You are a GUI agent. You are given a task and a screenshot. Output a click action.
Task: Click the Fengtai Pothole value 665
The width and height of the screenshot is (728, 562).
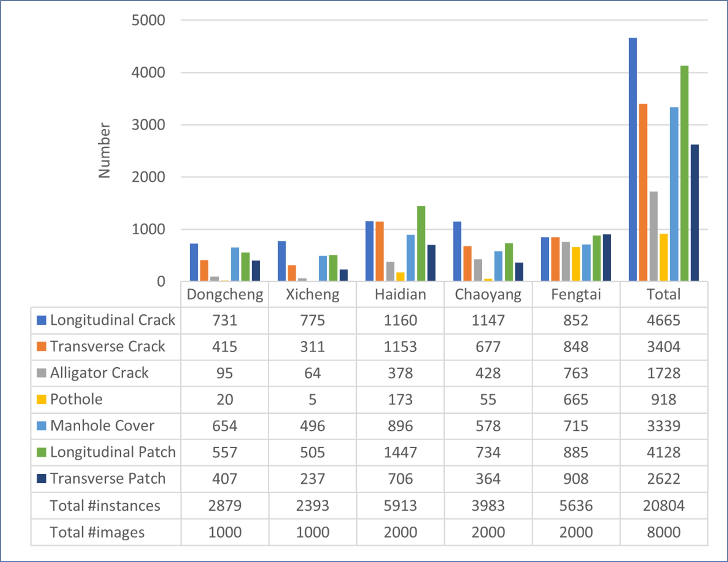coord(576,399)
